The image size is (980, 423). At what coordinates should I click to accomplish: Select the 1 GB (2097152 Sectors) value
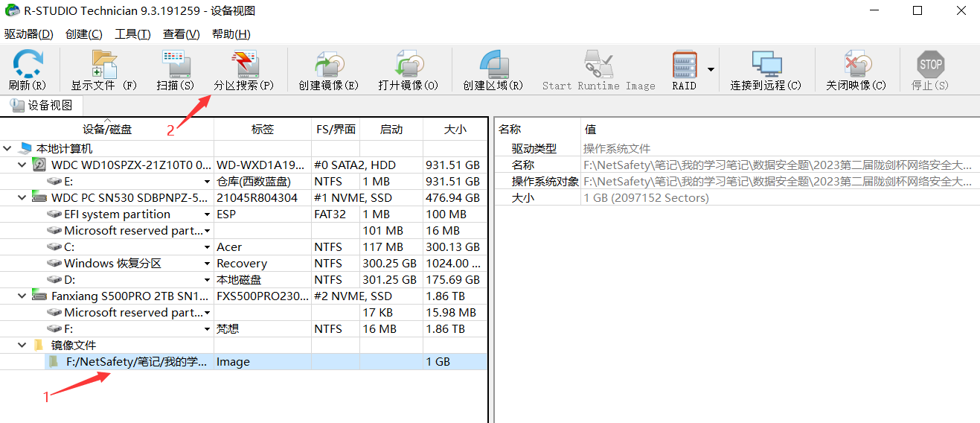tap(646, 198)
